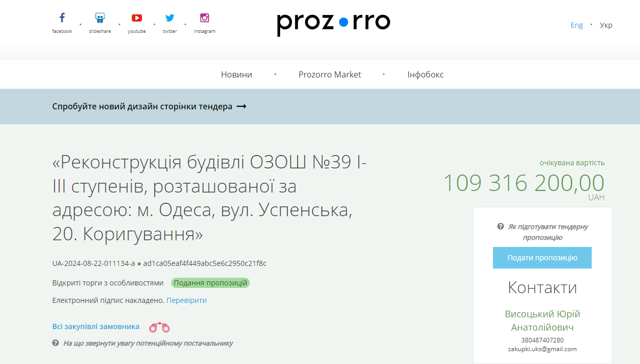
Task: Click the Instagram icon
Action: point(205,18)
